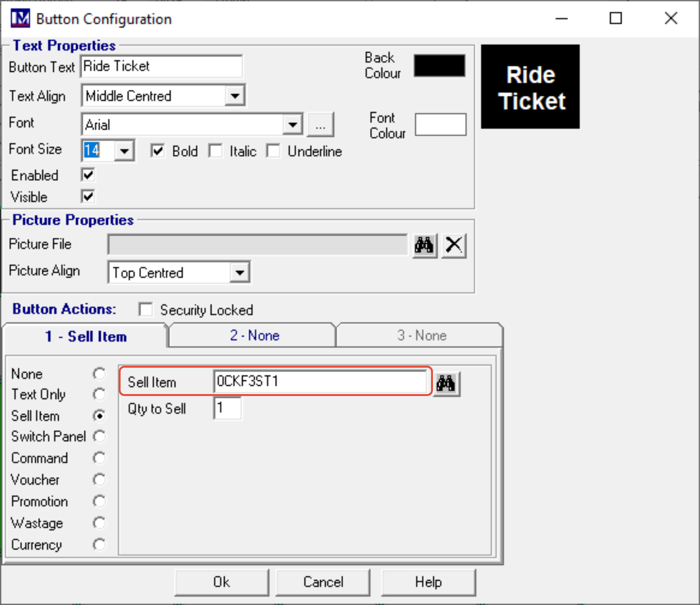Click the Picture File path field
The height and width of the screenshot is (605, 700).
coord(257,245)
